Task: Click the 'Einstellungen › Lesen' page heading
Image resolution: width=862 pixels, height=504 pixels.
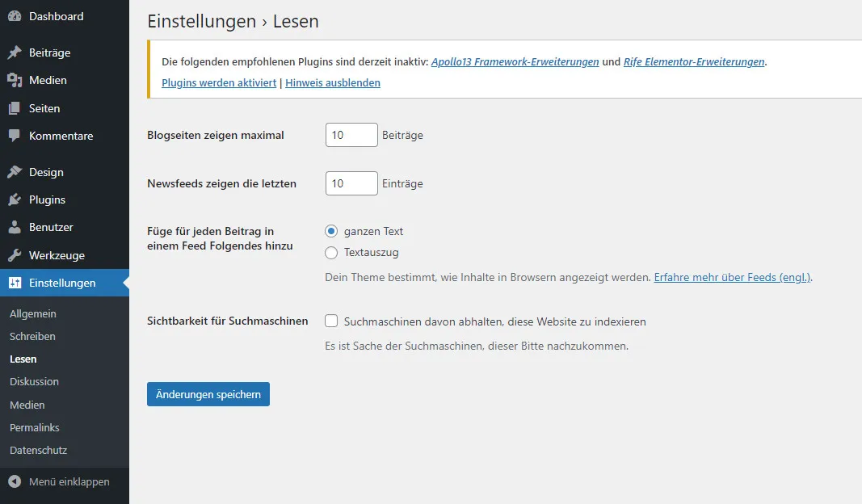Action: [x=233, y=22]
